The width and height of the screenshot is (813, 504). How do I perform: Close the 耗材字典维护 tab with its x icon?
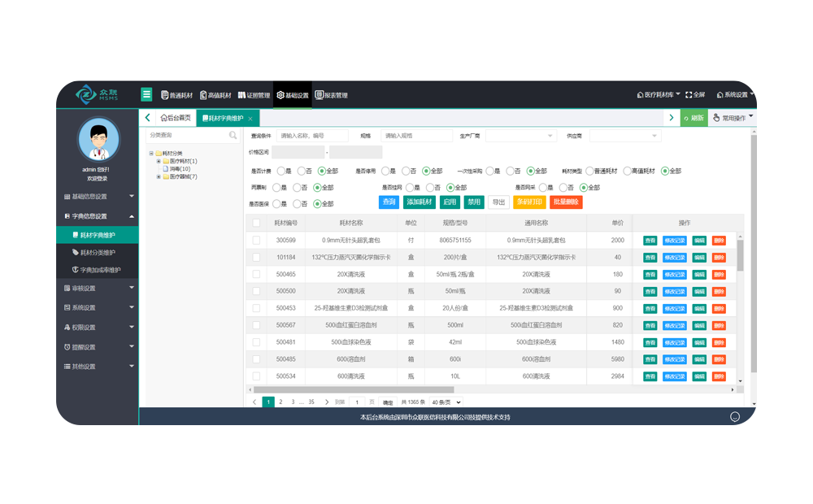tap(251, 118)
